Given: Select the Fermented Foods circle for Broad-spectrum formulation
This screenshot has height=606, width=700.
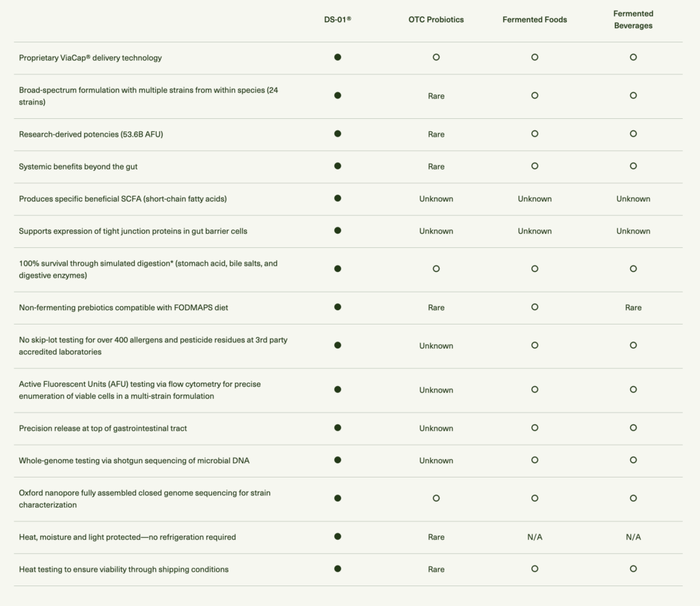Looking at the screenshot, I should 535,96.
